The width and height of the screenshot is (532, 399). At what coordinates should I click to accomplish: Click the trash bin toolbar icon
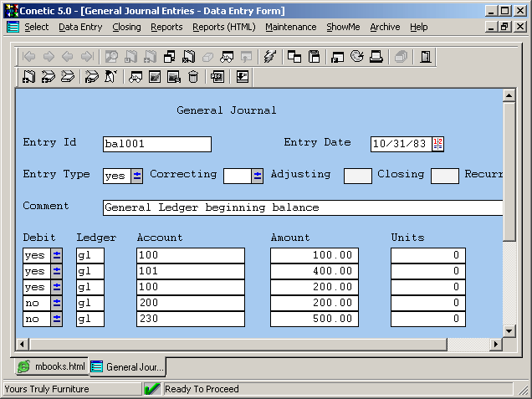coord(193,77)
